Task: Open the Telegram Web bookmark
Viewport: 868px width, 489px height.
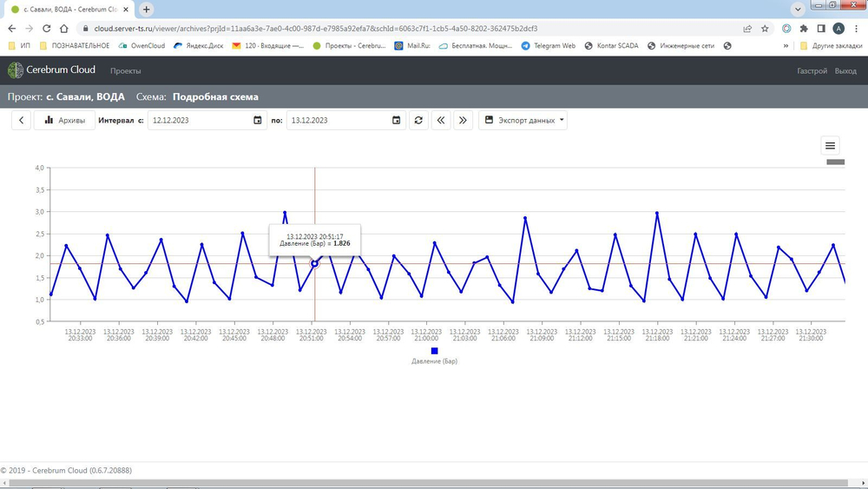Action: (549, 46)
